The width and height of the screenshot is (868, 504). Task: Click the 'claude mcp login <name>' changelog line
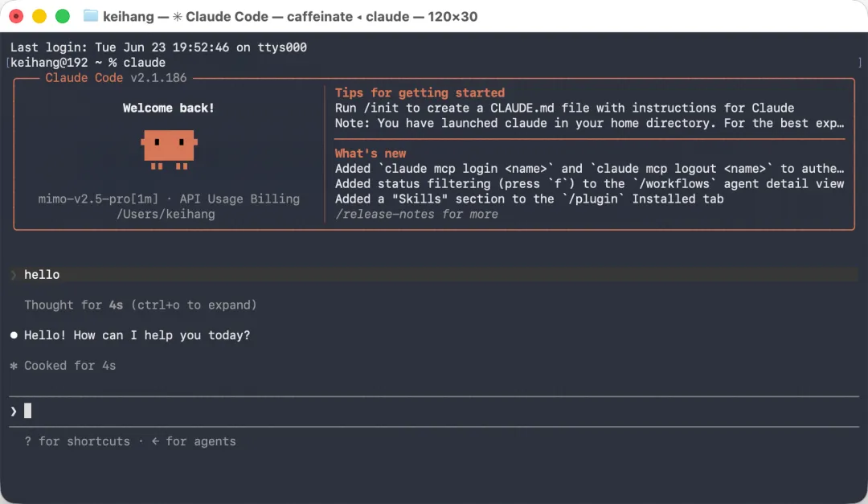590,168
